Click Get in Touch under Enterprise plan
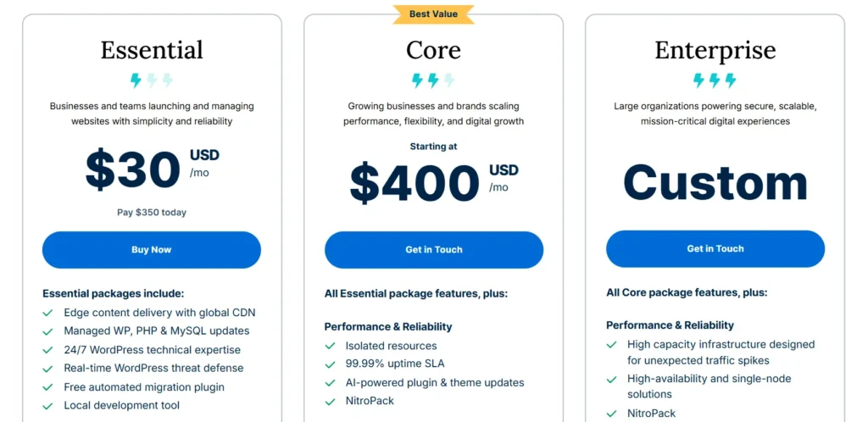Screen dimensions: 868x422 [715, 248]
